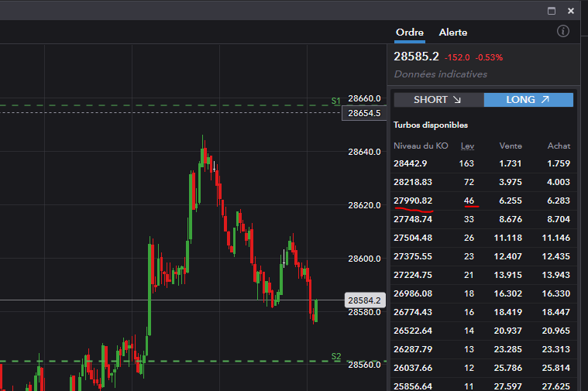Maximize the order window

[552, 11]
